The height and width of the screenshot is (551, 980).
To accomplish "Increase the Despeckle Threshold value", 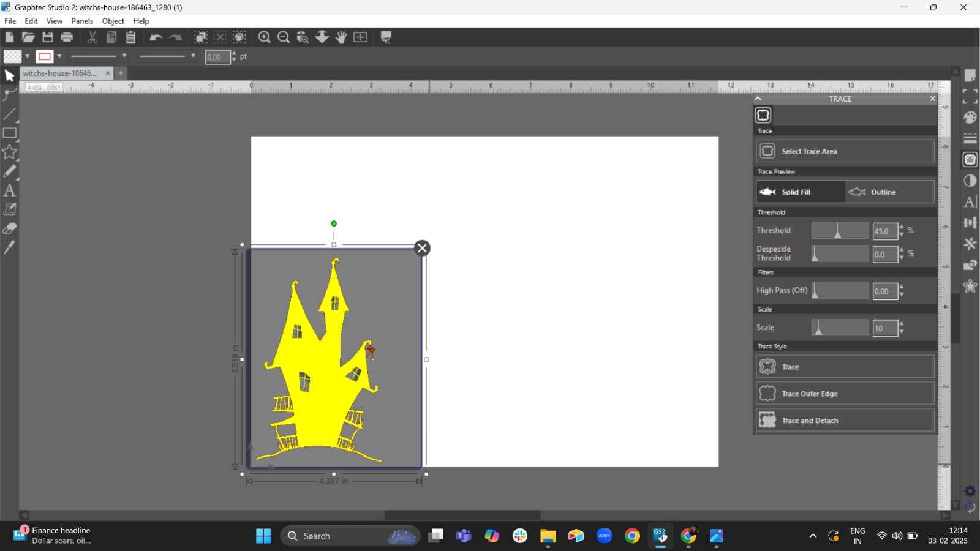I will coord(902,250).
